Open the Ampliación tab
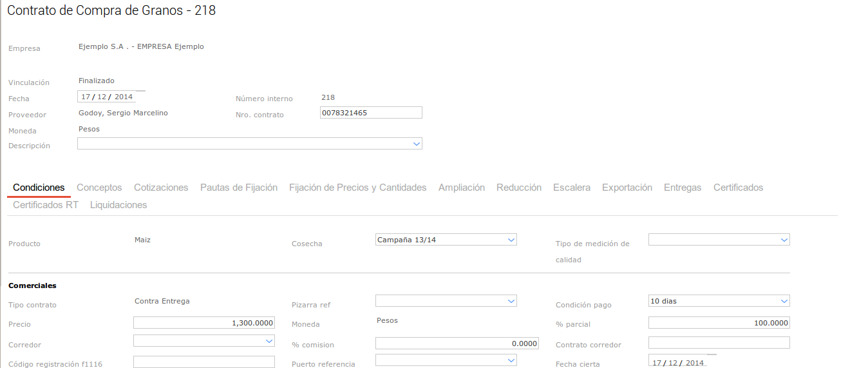The height and width of the screenshot is (368, 868). tap(461, 188)
